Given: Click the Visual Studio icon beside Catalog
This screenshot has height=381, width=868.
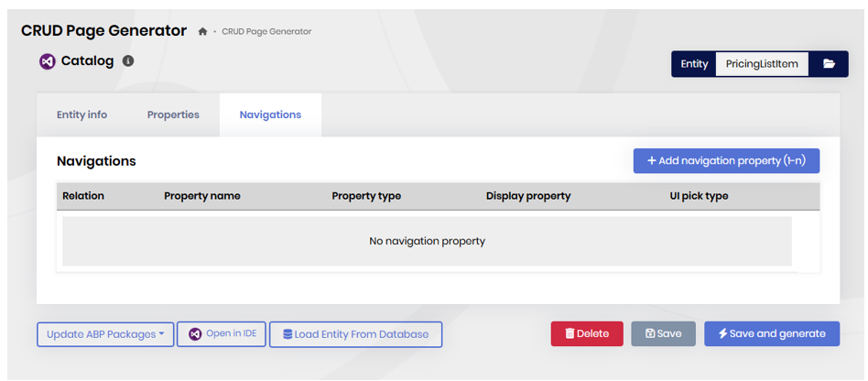Looking at the screenshot, I should [48, 61].
